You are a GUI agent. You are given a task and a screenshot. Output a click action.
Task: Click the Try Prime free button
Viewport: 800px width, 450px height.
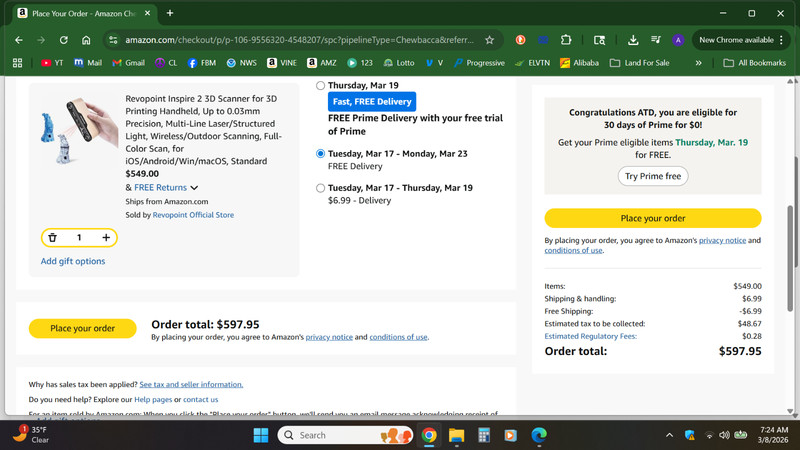(x=653, y=176)
